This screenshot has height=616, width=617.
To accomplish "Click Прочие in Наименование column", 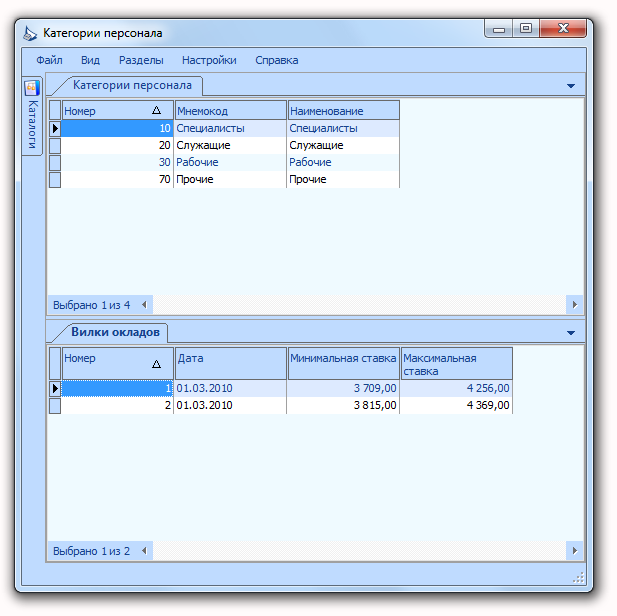I will (x=343, y=179).
